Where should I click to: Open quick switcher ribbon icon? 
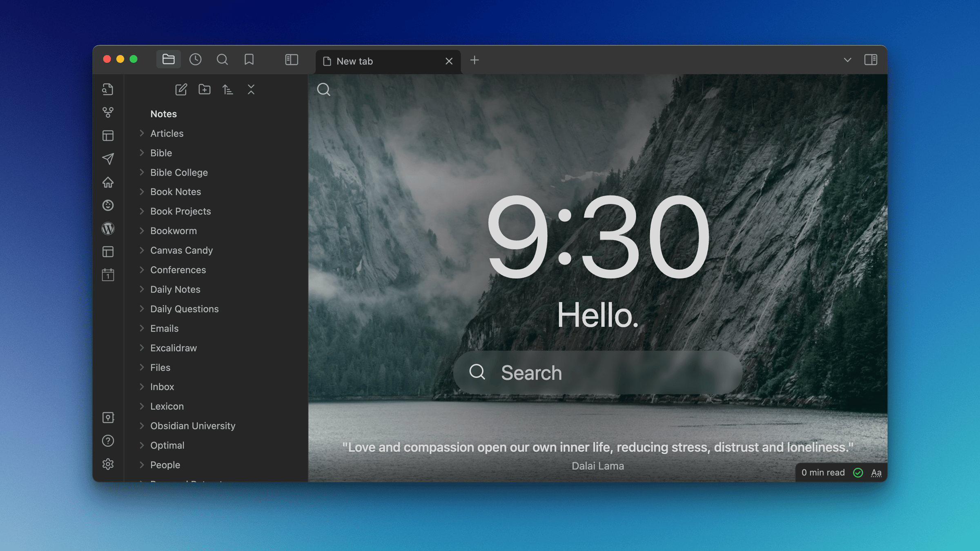tap(108, 89)
